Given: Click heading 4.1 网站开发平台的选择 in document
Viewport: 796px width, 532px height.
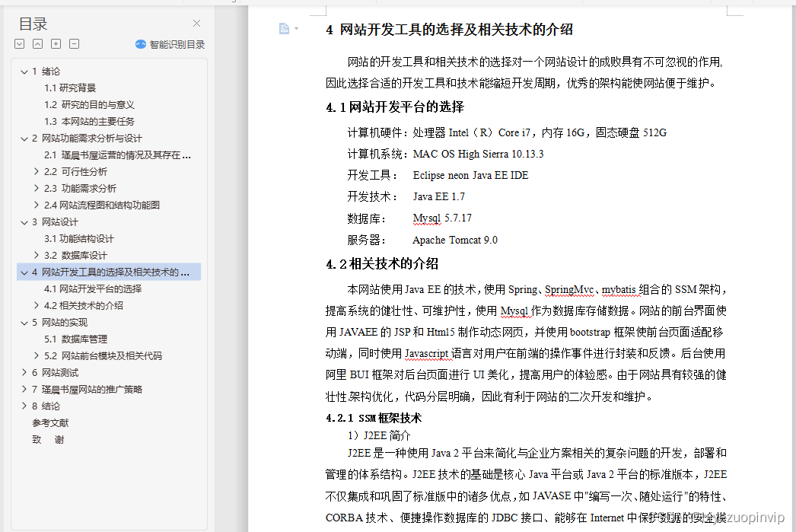Looking at the screenshot, I should click(395, 107).
